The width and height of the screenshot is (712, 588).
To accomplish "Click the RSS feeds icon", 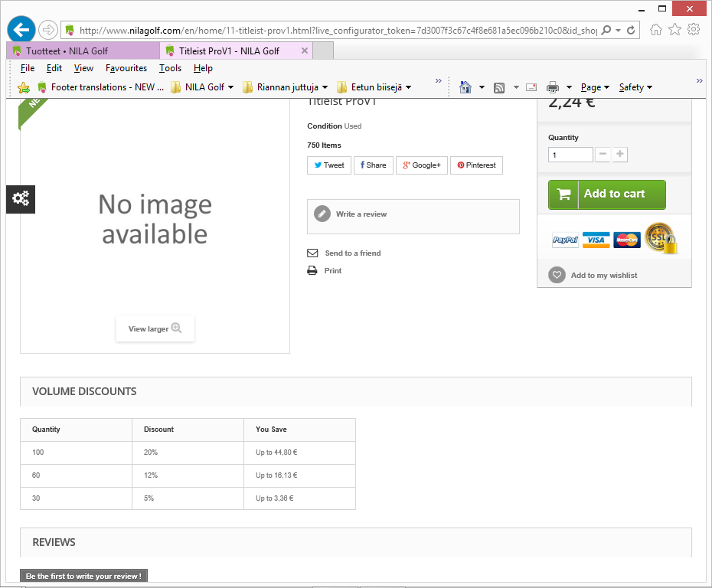I will coord(499,87).
